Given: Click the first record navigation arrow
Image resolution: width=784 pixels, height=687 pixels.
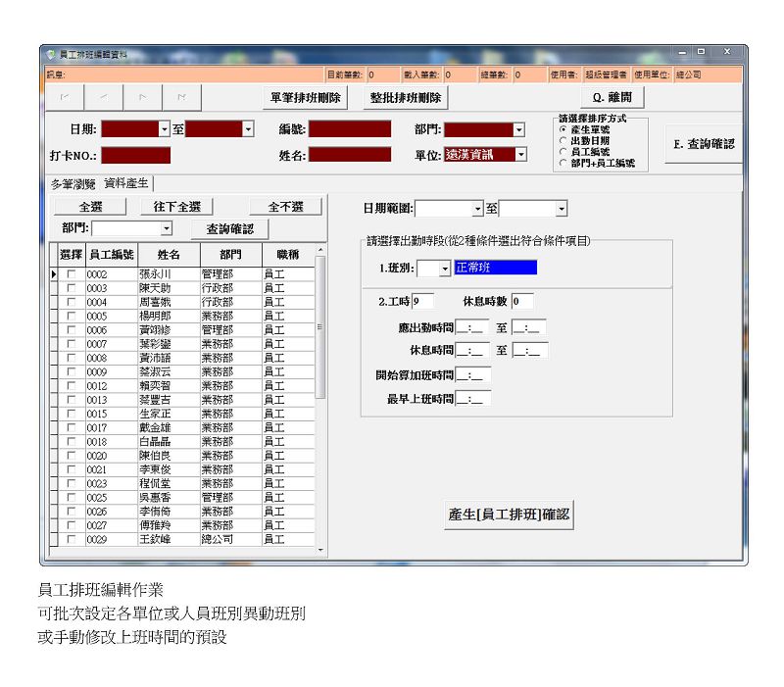Looking at the screenshot, I should point(65,97).
